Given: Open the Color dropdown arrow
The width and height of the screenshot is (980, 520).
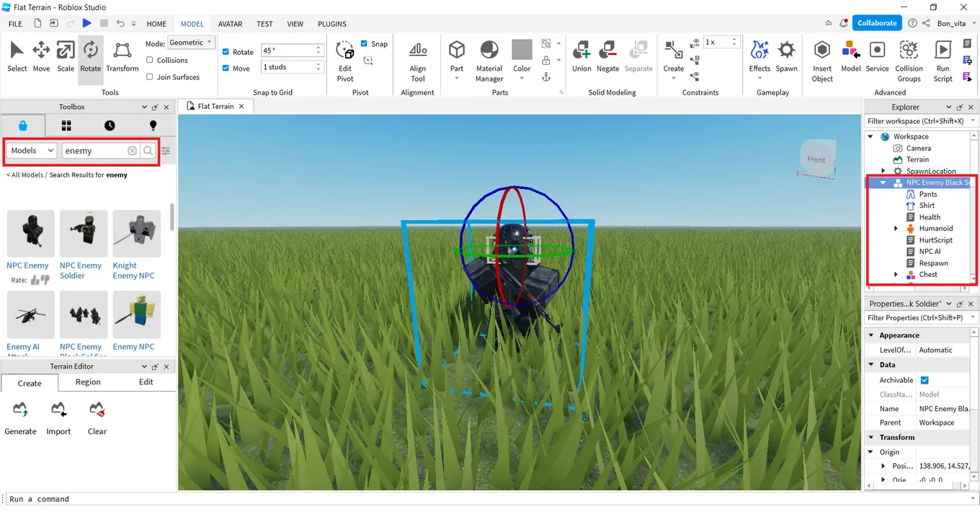Looking at the screenshot, I should coord(522,78).
